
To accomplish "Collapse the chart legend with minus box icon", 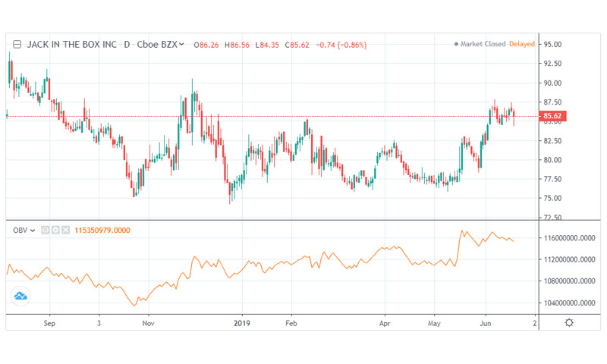I will coord(17,45).
